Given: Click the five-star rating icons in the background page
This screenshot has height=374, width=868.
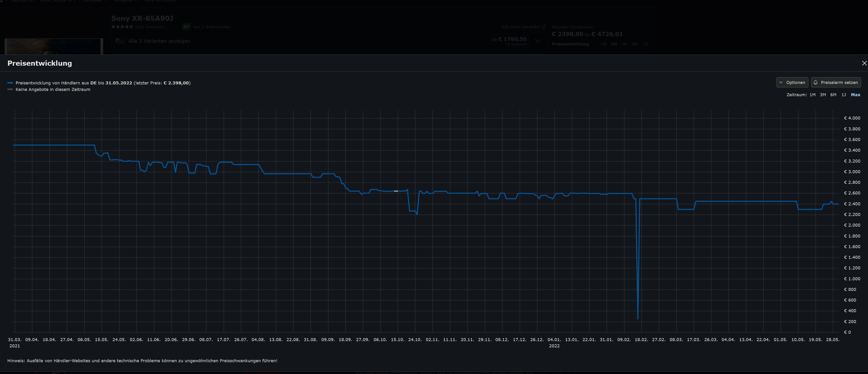Looking at the screenshot, I should tap(122, 27).
